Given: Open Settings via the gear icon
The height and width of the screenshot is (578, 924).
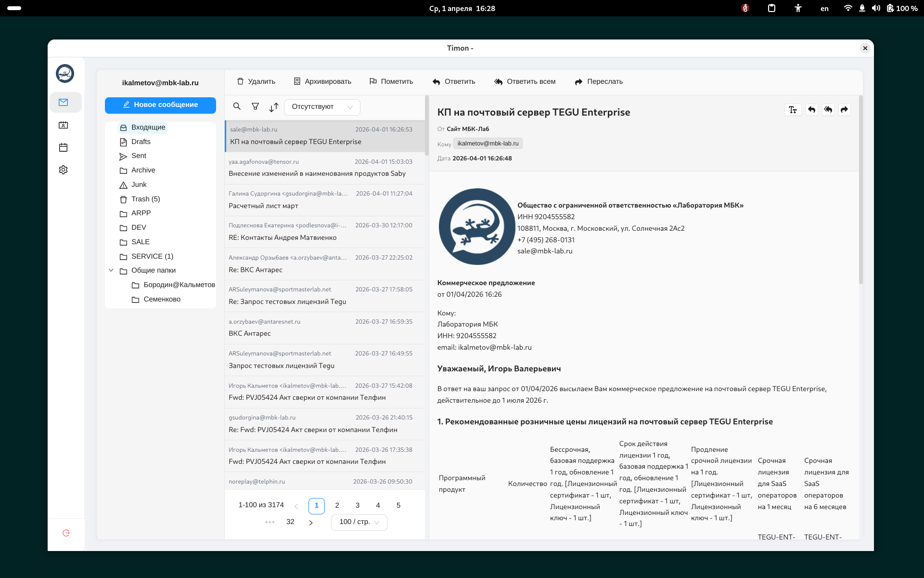Looking at the screenshot, I should tap(63, 170).
